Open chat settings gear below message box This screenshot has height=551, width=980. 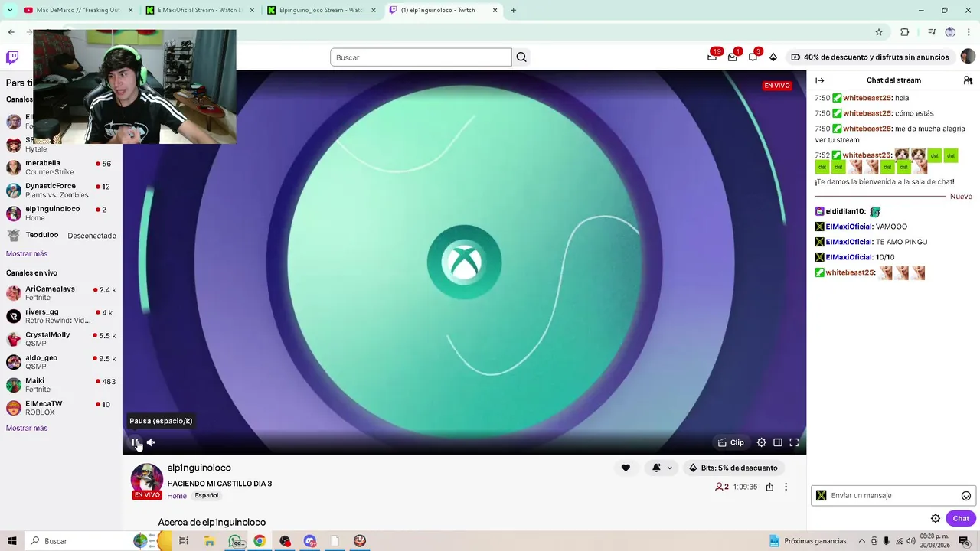tap(936, 518)
